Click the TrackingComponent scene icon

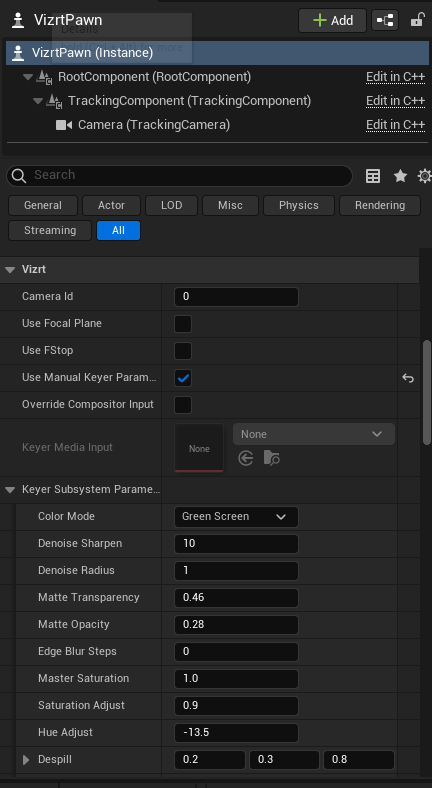pos(54,101)
